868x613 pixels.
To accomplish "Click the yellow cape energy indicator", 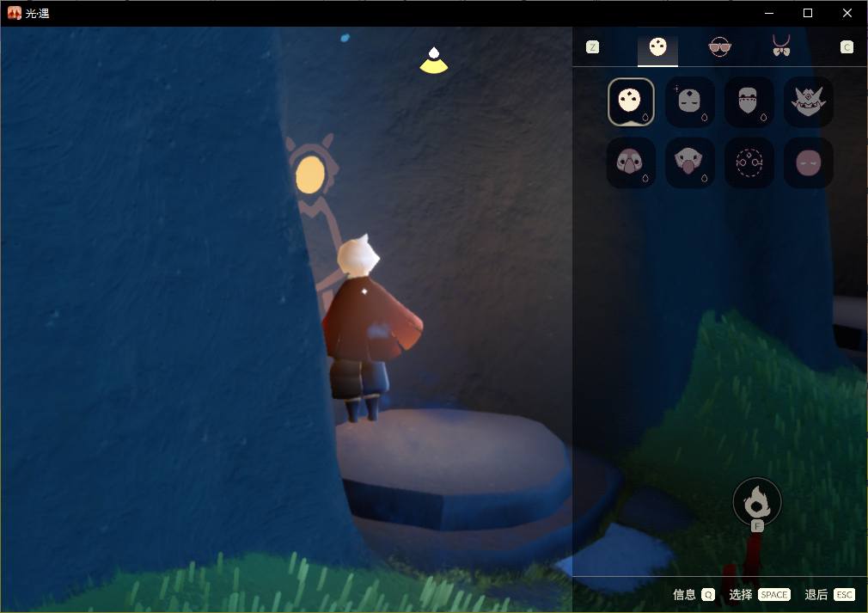I will click(434, 61).
